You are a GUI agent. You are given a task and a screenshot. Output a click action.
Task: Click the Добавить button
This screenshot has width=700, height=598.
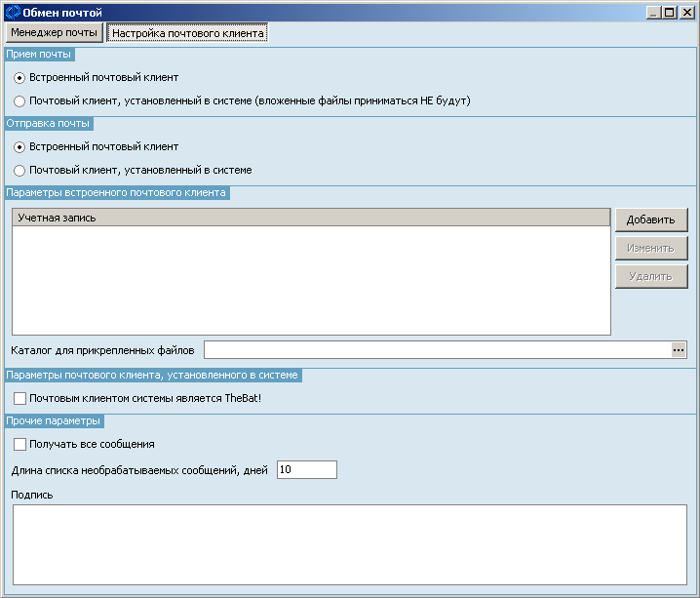[651, 219]
